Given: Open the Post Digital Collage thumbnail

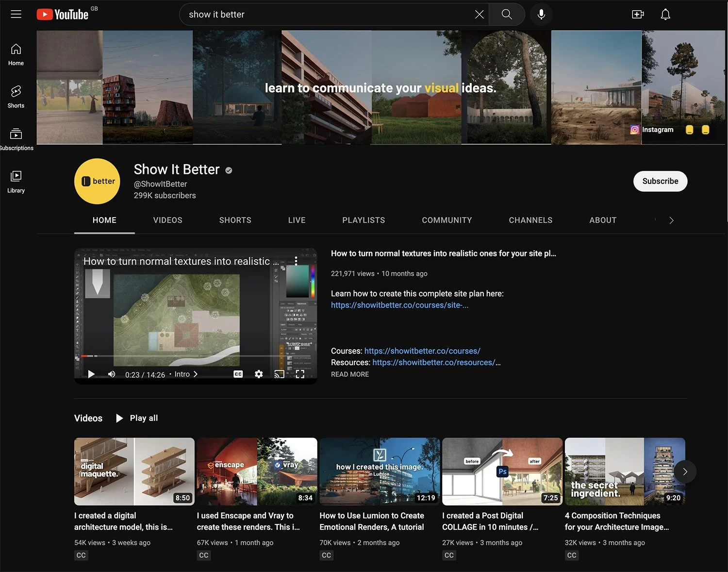Looking at the screenshot, I should click(x=502, y=471).
